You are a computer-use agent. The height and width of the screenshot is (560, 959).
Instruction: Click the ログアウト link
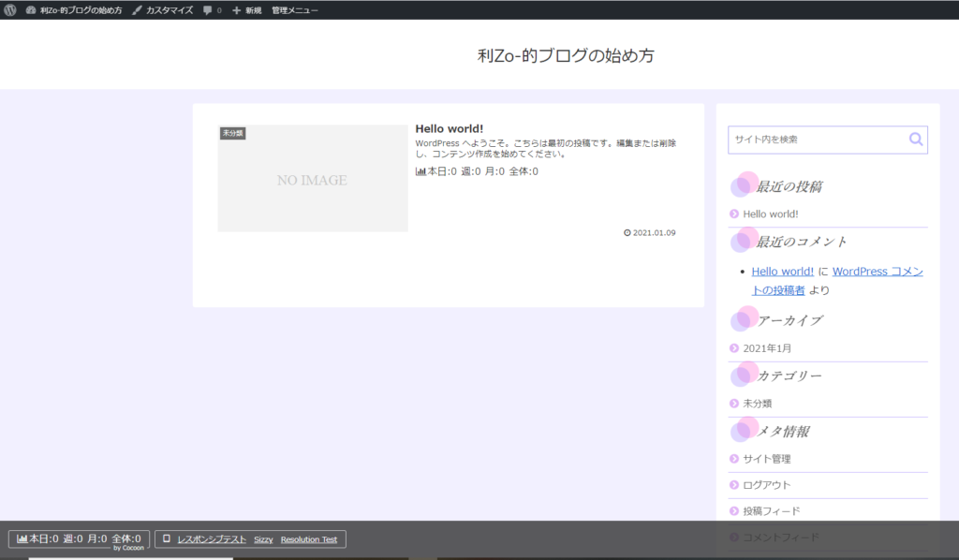click(x=766, y=485)
